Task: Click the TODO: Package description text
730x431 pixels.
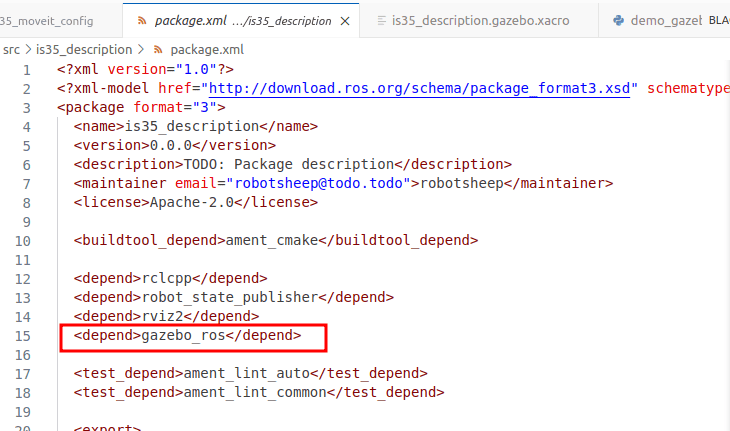Action: pyautogui.click(x=289, y=164)
